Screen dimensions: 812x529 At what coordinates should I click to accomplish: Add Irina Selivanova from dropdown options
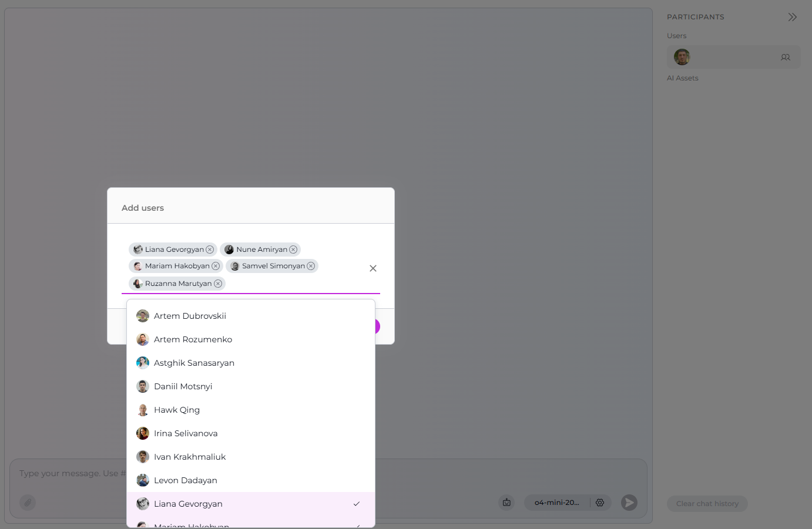pos(186,433)
